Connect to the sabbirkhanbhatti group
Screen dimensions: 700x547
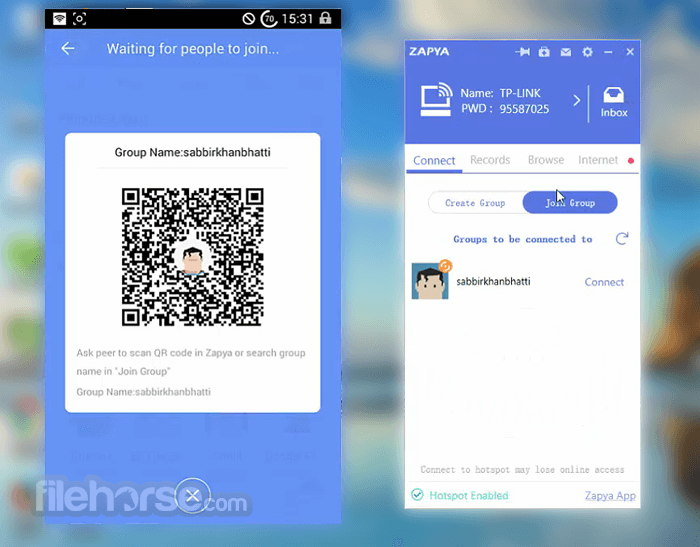[604, 282]
